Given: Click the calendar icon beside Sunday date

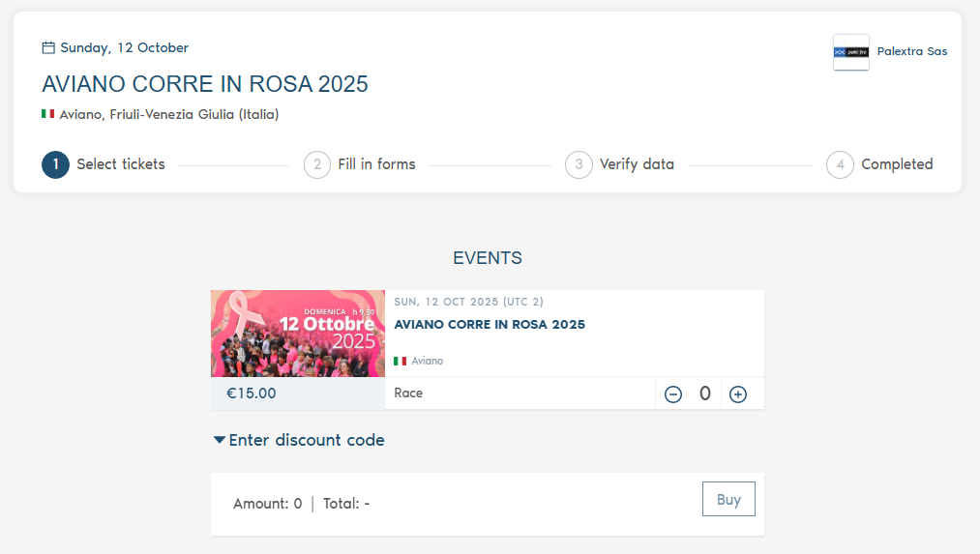Looking at the screenshot, I should [x=48, y=47].
